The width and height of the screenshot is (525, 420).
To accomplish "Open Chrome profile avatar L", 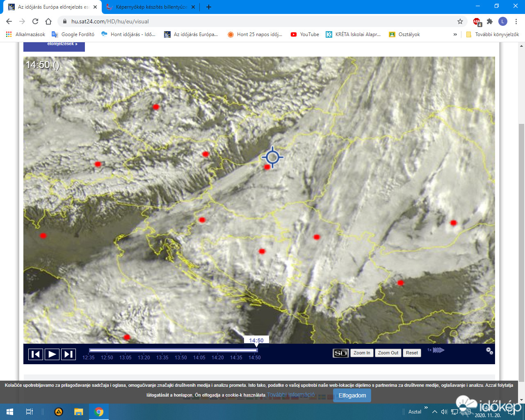I will 503,21.
